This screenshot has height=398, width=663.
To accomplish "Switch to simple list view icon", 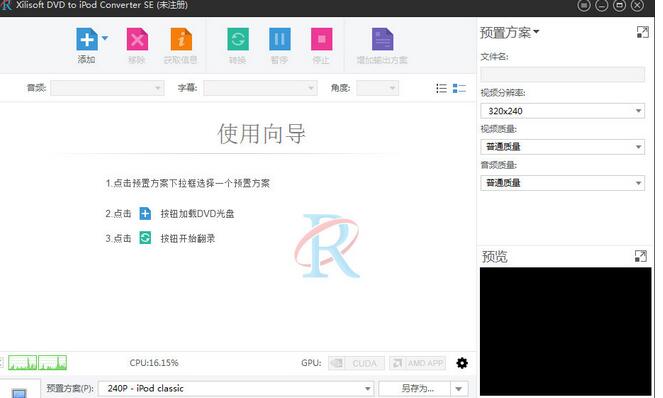I will point(441,88).
